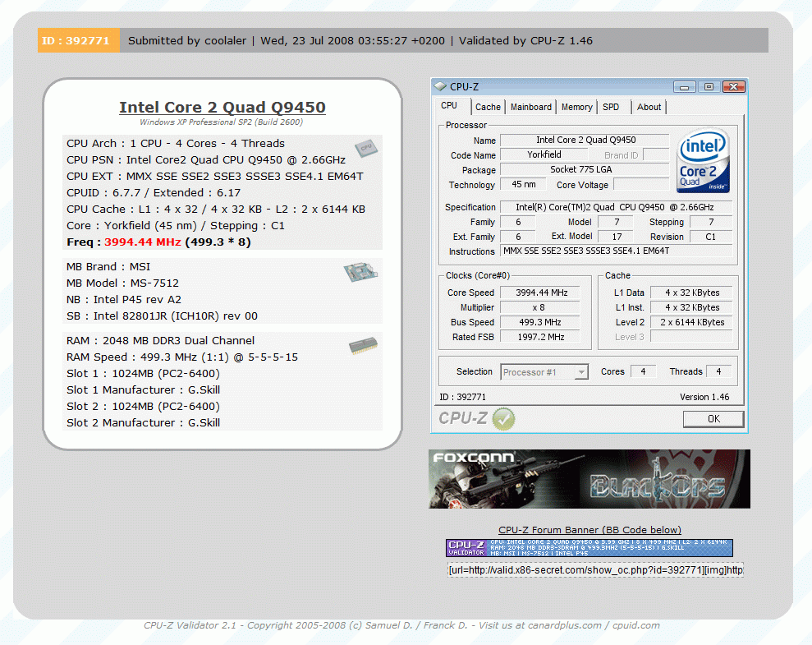The width and height of the screenshot is (812, 645).
Task: Maximize the CPU-Z window
Action: click(709, 86)
